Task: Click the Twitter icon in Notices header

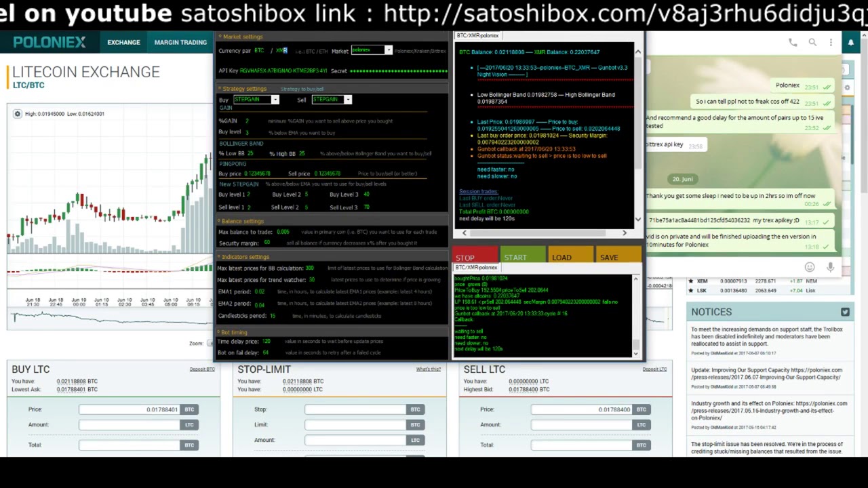Action: 845,312
